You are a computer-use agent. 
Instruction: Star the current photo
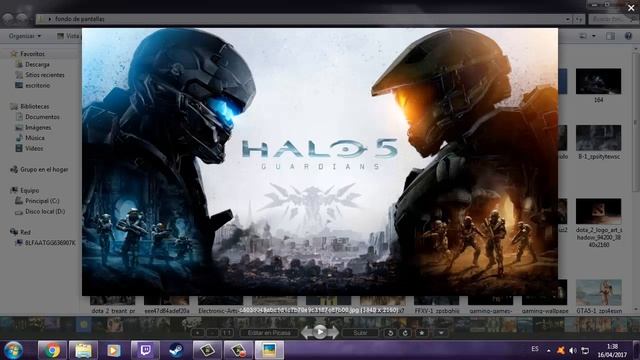click(x=422, y=333)
